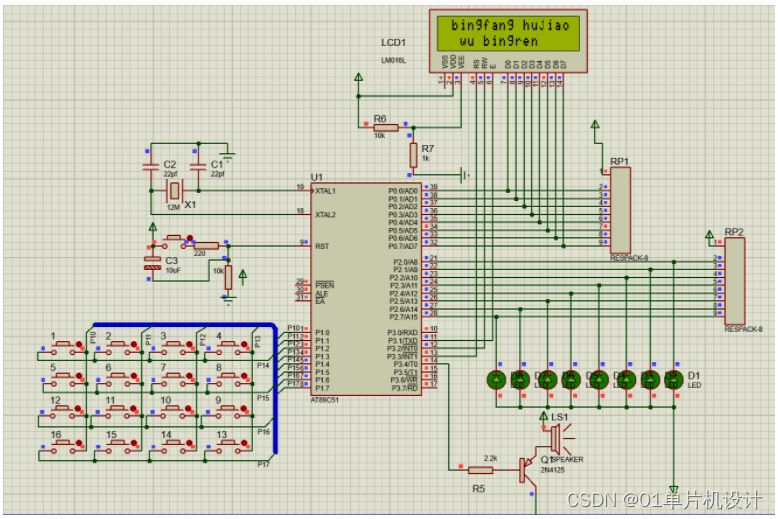Select capacitor C2
Screen dimensions: 778x519
pos(151,167)
